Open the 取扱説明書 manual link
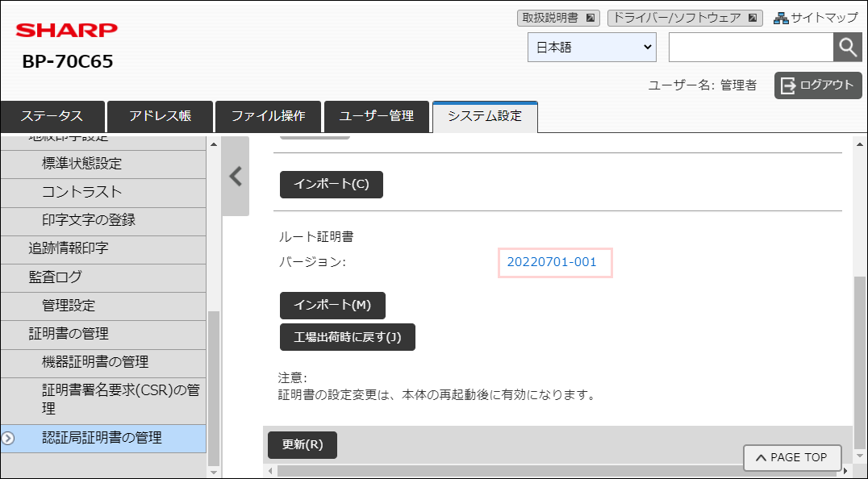The height and width of the screenshot is (479, 868). (x=558, y=18)
